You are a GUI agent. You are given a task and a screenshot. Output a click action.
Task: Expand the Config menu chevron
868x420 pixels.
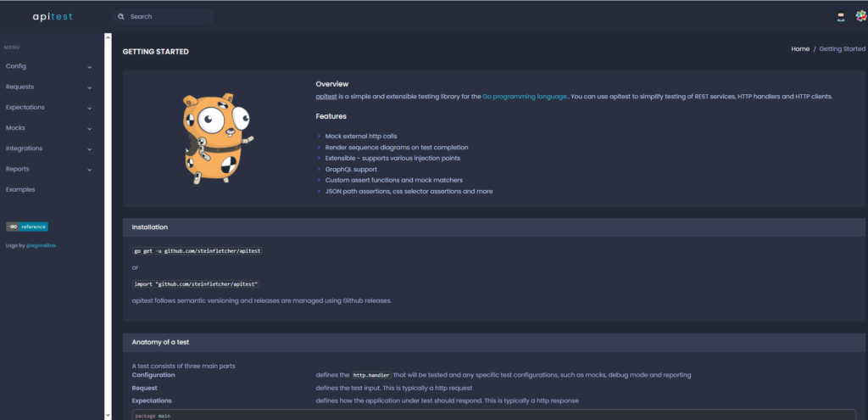(x=90, y=66)
